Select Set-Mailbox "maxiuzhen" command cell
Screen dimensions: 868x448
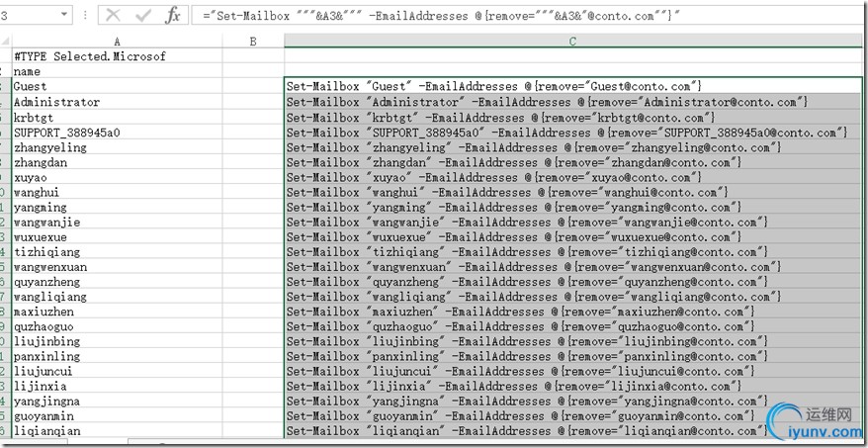(573, 312)
